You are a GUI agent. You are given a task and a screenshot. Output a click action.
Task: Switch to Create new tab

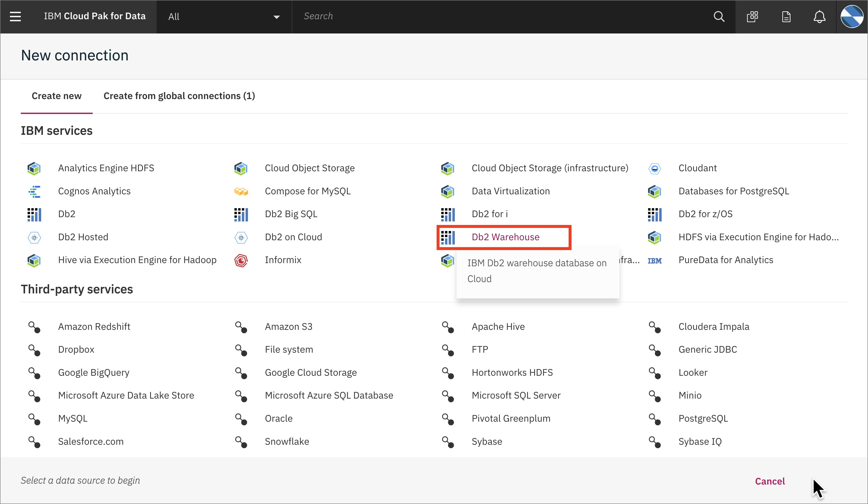tap(57, 96)
